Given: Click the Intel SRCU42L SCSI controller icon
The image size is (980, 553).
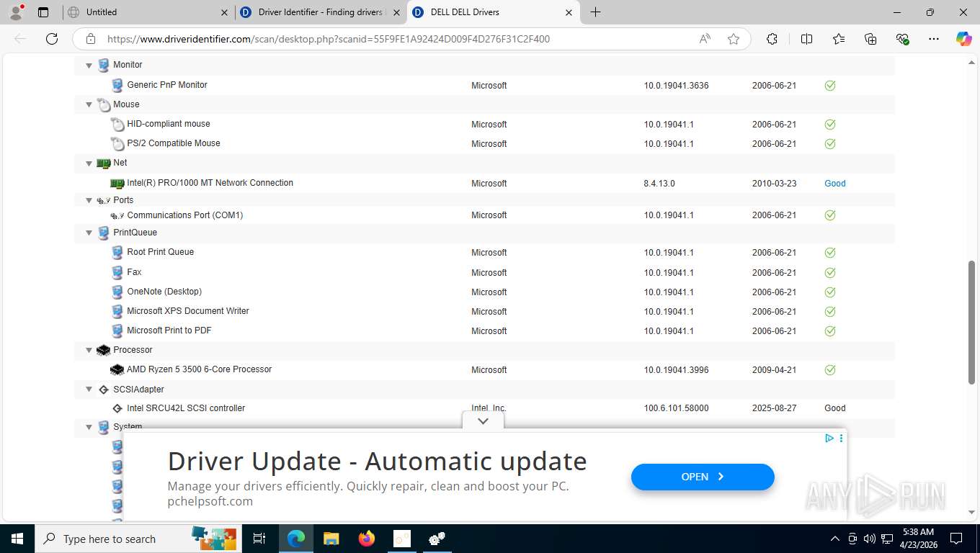Looking at the screenshot, I should coord(117,408).
